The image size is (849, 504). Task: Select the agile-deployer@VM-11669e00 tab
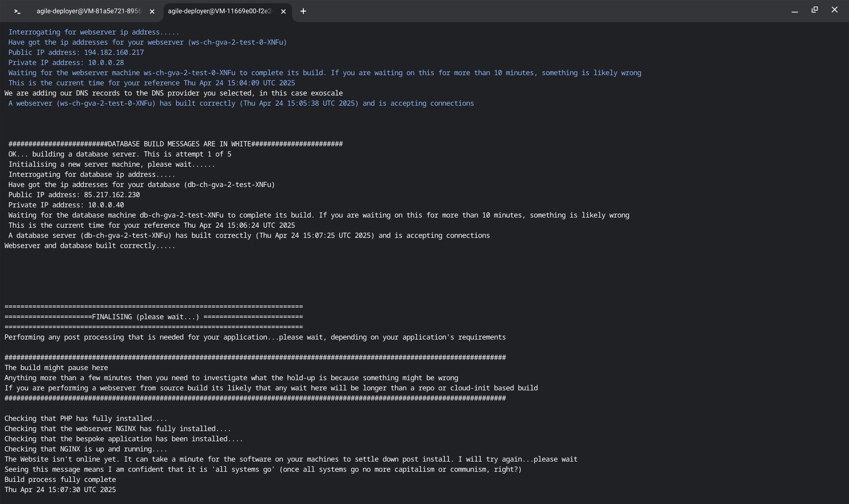220,11
